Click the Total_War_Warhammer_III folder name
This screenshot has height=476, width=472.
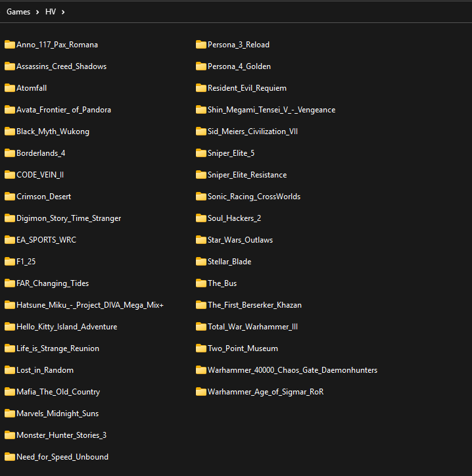click(252, 327)
